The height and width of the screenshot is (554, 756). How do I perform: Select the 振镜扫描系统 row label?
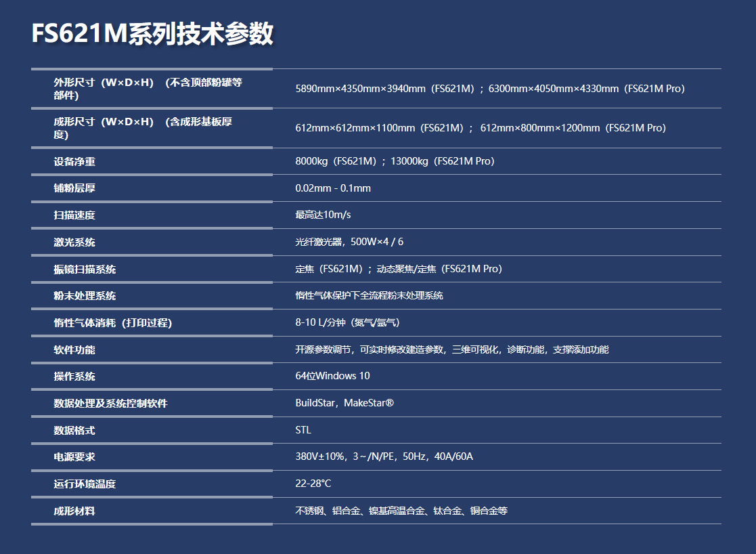[85, 270]
